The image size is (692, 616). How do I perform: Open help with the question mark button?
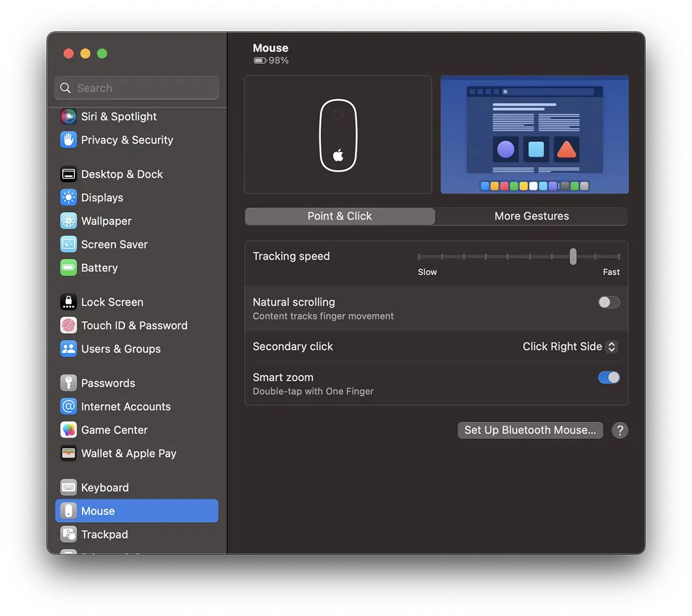click(620, 430)
